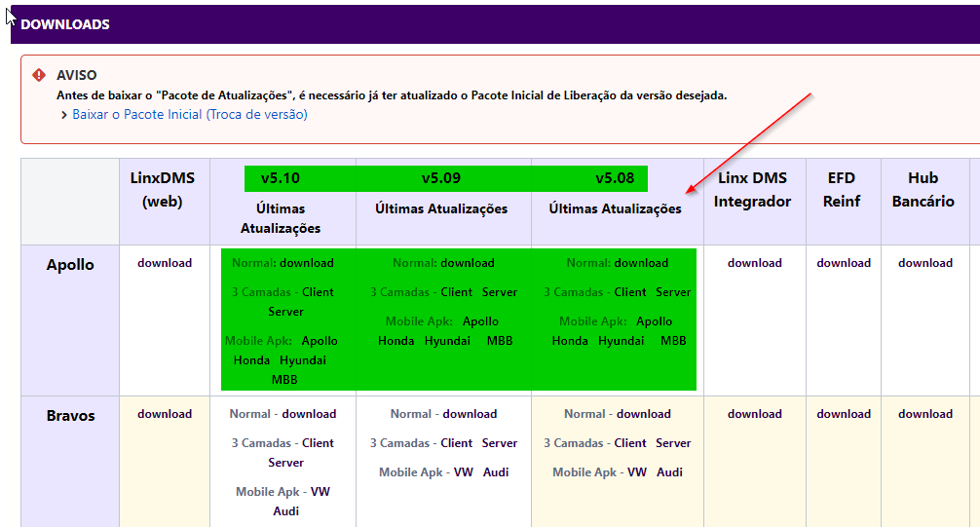Download LinxDMS (web) for Bravos
This screenshot has height=527, width=980.
point(165,414)
